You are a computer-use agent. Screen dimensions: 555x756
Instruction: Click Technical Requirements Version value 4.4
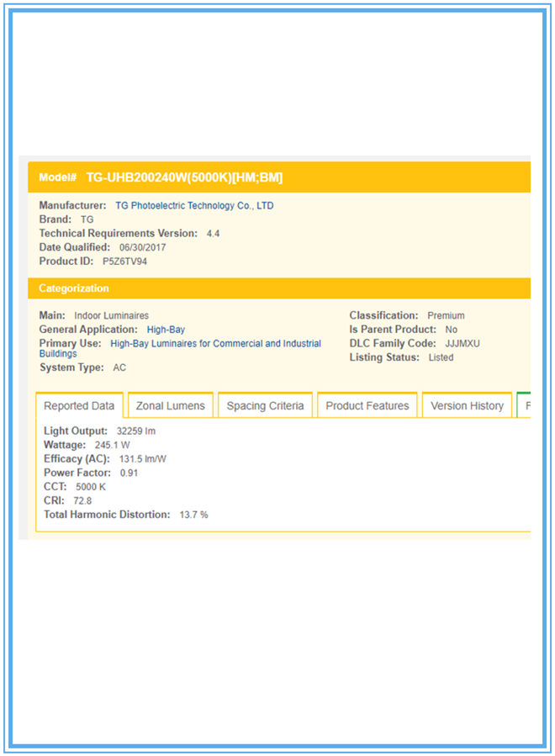coord(213,233)
